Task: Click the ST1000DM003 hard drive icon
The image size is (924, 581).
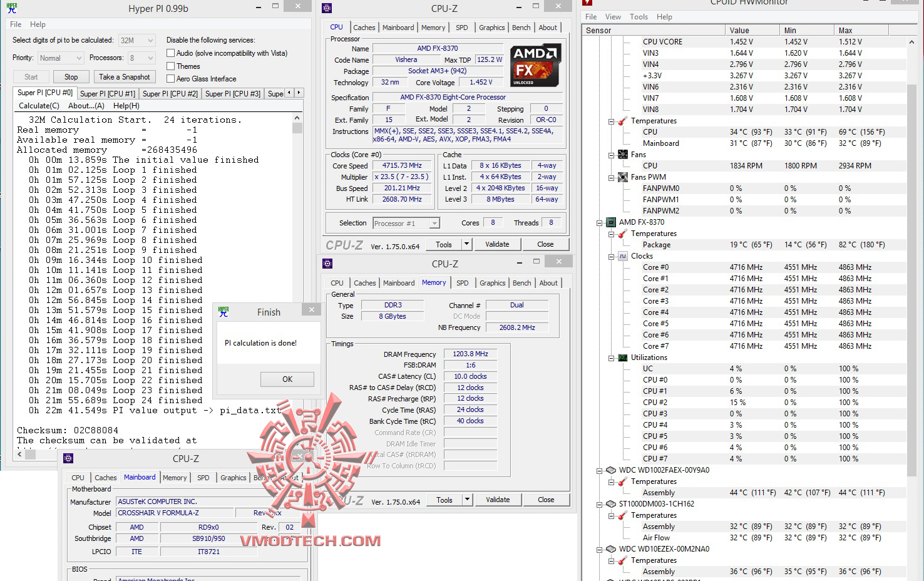Action: click(x=611, y=504)
